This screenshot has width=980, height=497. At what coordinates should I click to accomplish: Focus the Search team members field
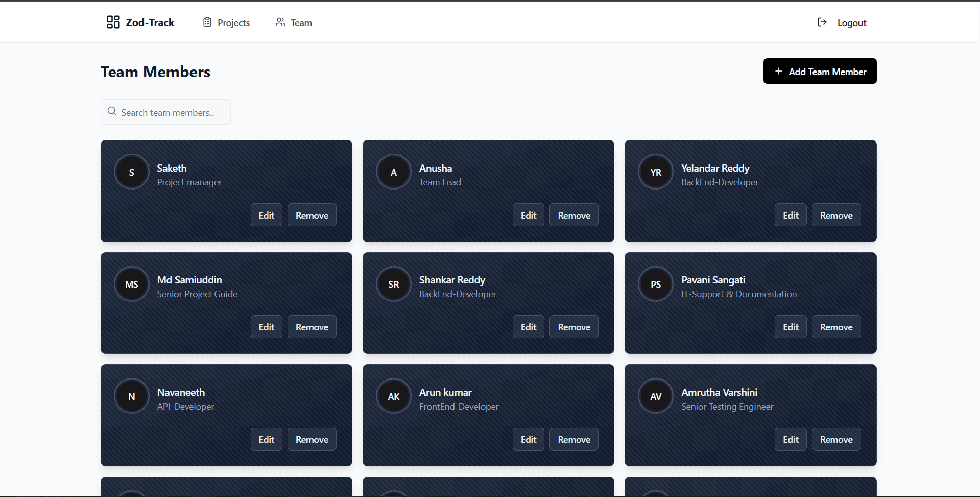165,112
